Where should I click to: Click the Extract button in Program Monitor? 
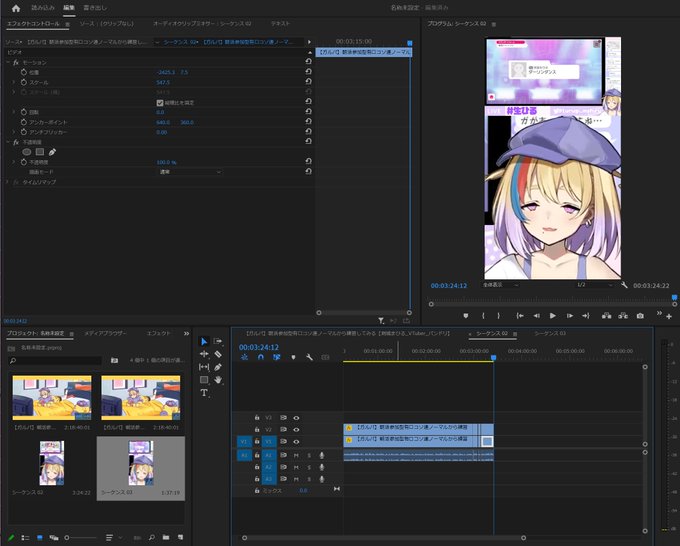tap(623, 316)
